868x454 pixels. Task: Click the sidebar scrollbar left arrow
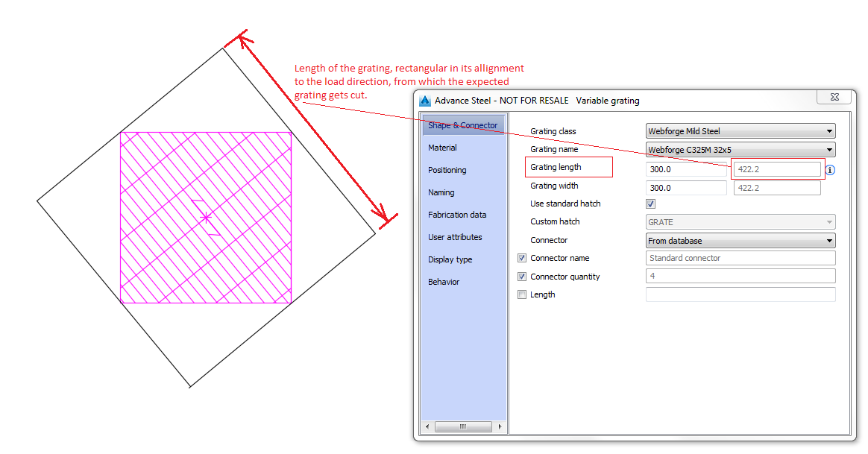click(x=427, y=426)
